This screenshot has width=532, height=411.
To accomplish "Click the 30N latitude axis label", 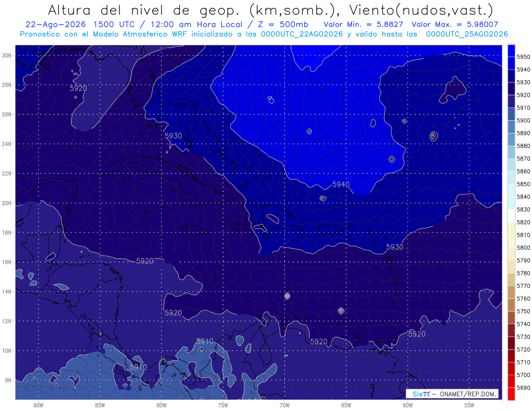I will pos(7,55).
